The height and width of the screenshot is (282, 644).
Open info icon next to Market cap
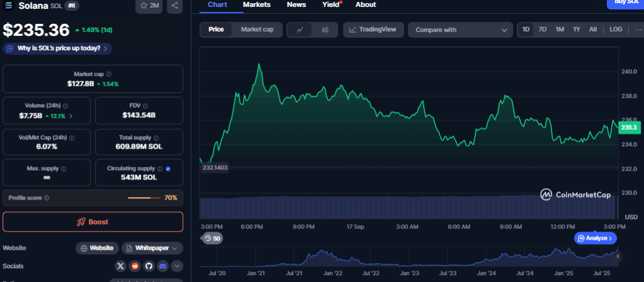click(x=109, y=74)
